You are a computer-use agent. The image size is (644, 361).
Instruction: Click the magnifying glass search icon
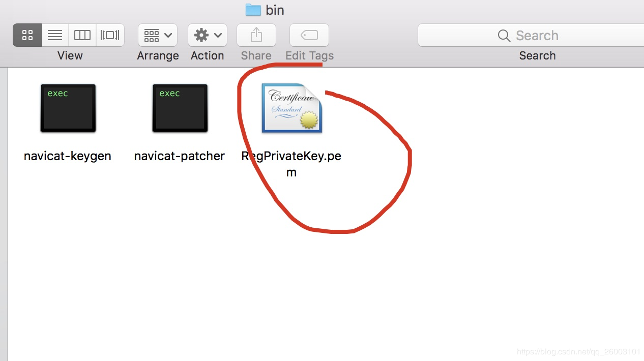(x=504, y=36)
